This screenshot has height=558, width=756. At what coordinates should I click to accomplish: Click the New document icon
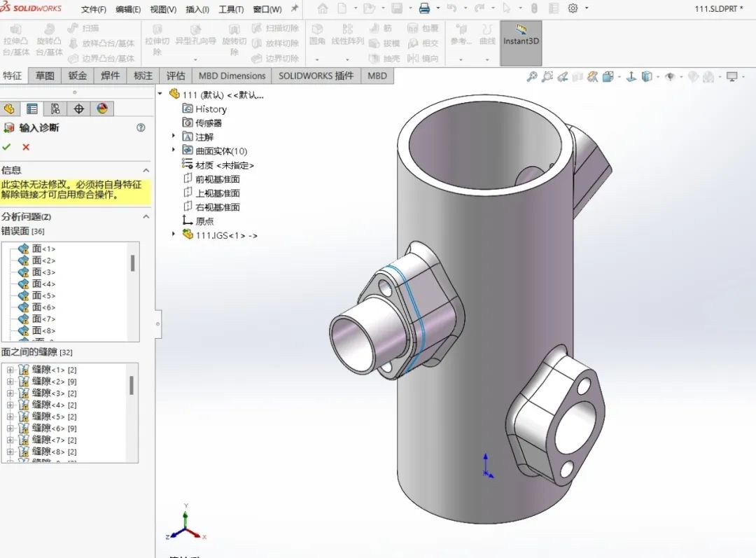(x=342, y=8)
